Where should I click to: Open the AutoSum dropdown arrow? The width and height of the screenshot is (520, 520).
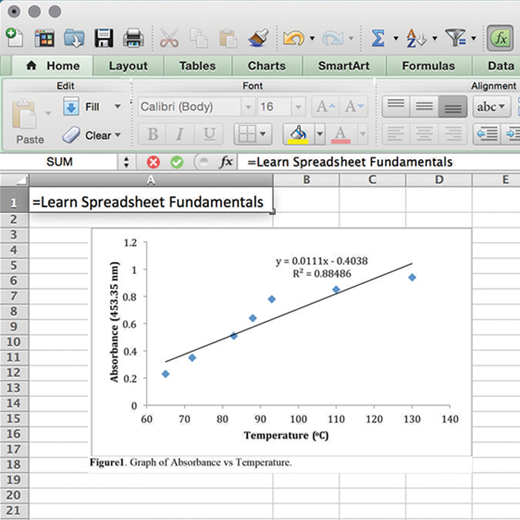pyautogui.click(x=396, y=38)
